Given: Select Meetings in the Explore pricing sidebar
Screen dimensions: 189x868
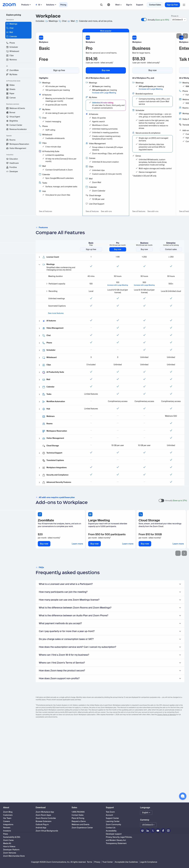Looking at the screenshot, I should coord(19,24).
